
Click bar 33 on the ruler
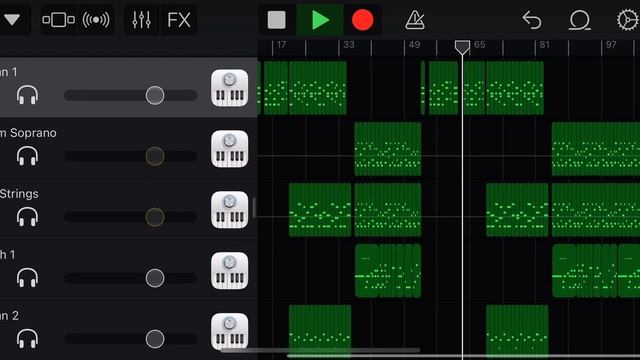(349, 44)
